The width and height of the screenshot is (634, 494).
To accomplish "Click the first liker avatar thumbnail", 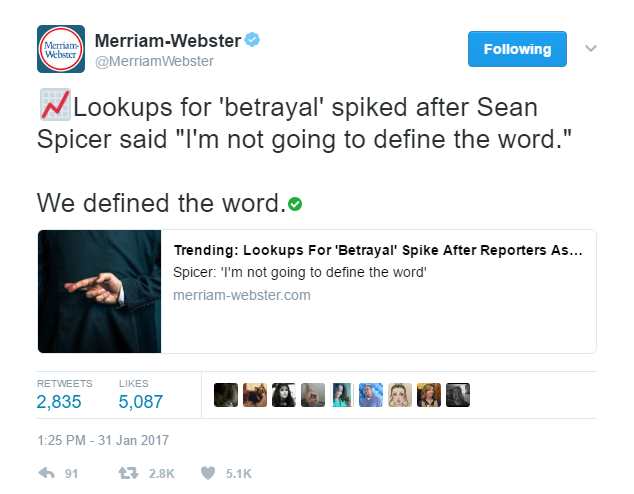I will pyautogui.click(x=226, y=395).
